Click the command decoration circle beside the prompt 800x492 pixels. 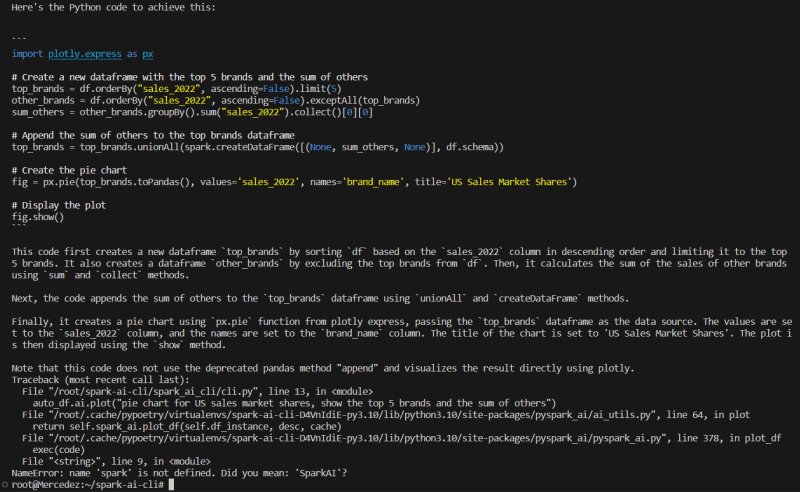[x=5, y=485]
